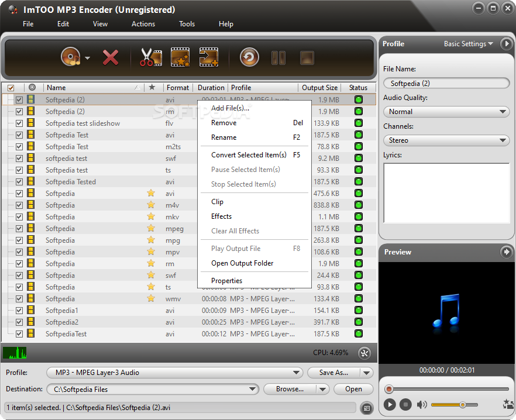Screen dimensions: 516x420
Task: Choose Add File(s)... from context menu
Action: point(254,108)
